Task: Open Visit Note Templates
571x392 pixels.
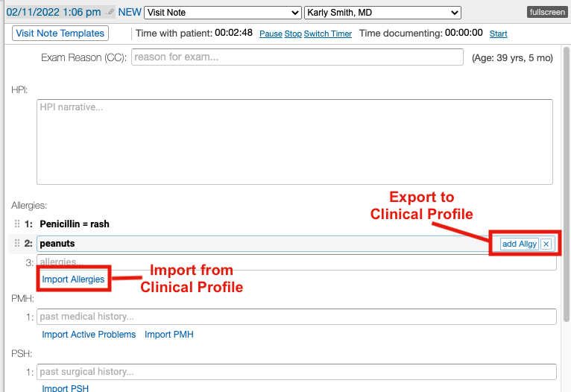Action: coord(60,34)
